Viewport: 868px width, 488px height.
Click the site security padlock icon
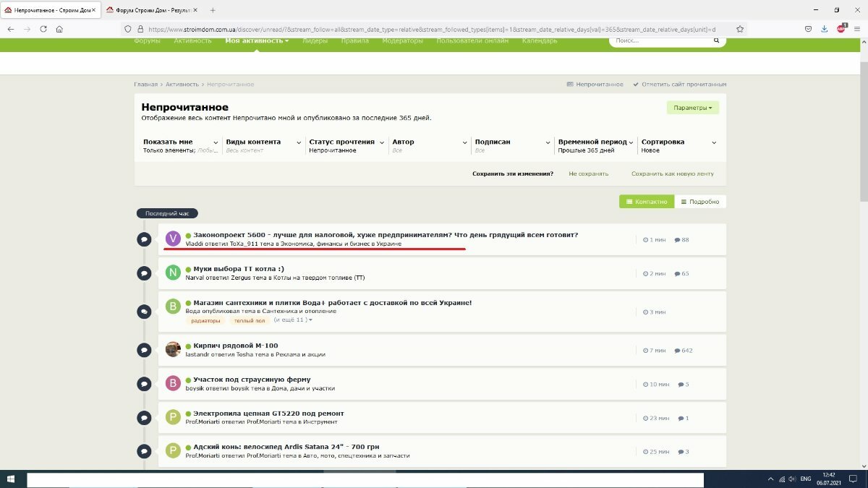(x=140, y=29)
